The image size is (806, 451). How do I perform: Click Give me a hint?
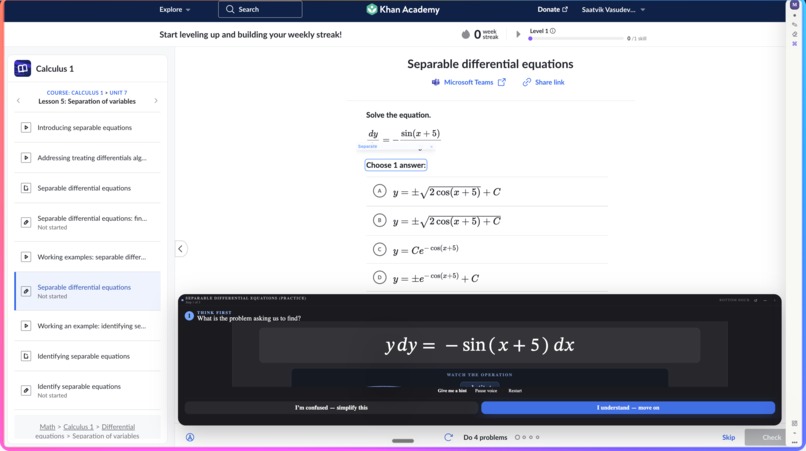tap(452, 391)
